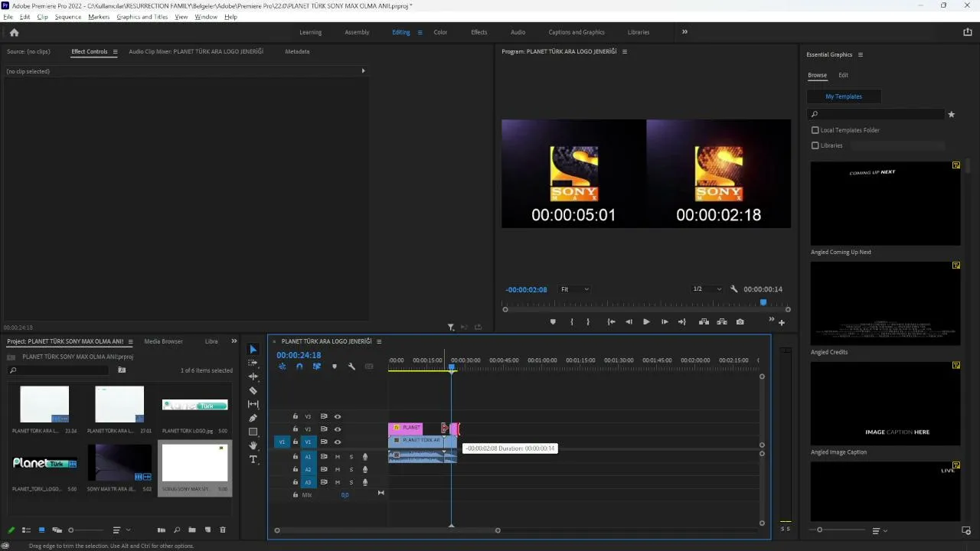Open the 1/2 playback resolution dropdown
Image resolution: width=980 pixels, height=551 pixels.
tap(707, 289)
